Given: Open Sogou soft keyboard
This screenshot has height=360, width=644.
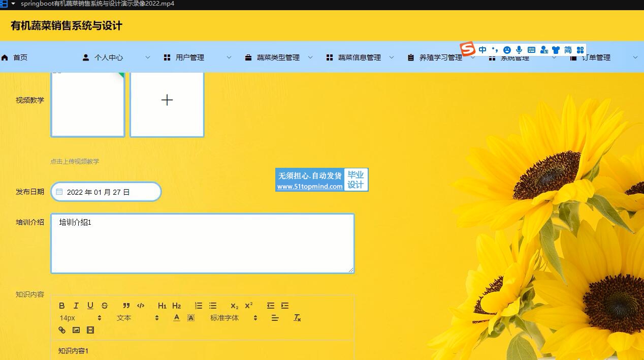Looking at the screenshot, I should tap(531, 50).
